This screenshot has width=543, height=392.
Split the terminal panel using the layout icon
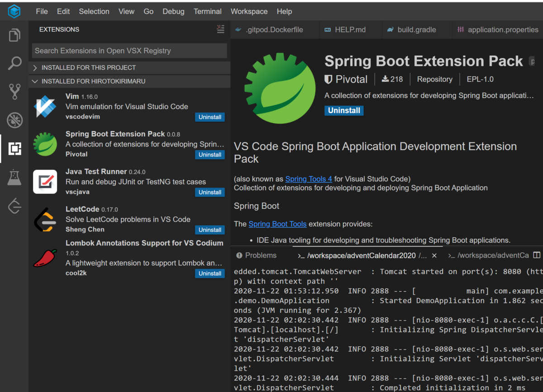pyautogui.click(x=537, y=255)
